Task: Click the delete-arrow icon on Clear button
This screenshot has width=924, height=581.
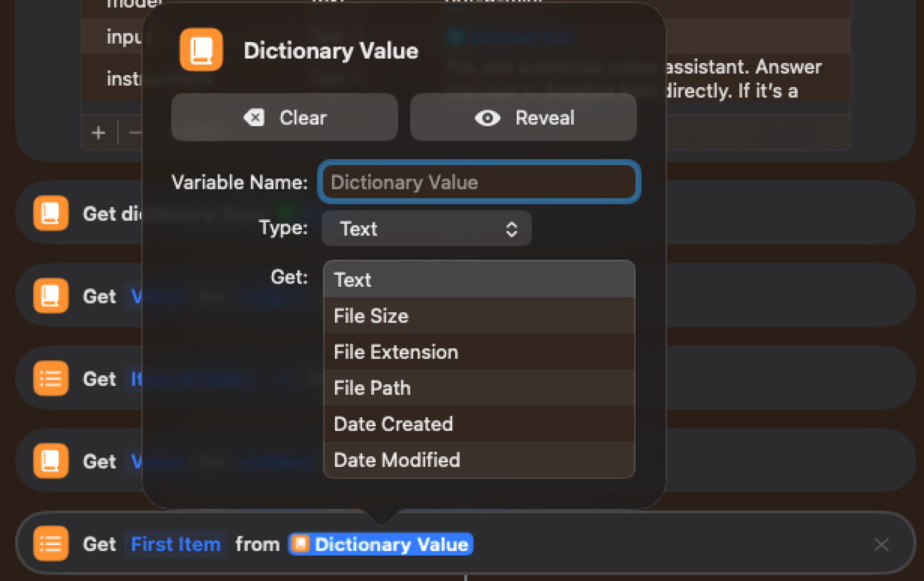Action: click(x=254, y=118)
